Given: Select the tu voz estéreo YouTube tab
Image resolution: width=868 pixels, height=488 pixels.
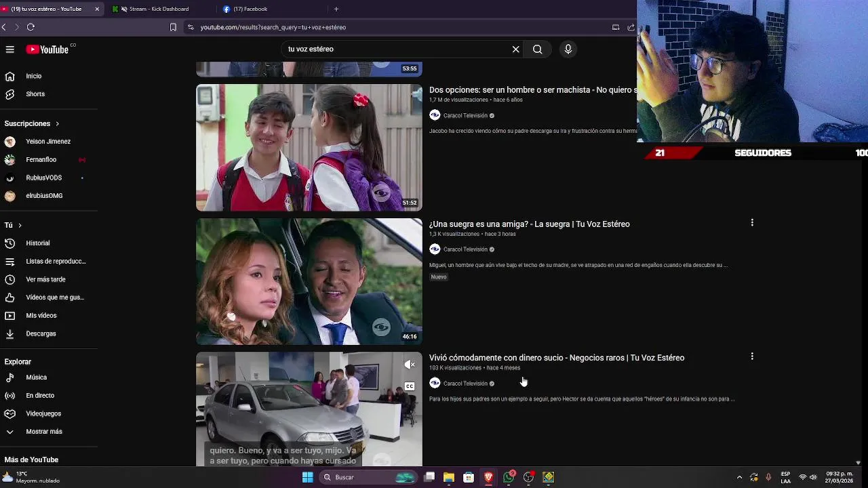Looking at the screenshot, I should pyautogui.click(x=46, y=9).
